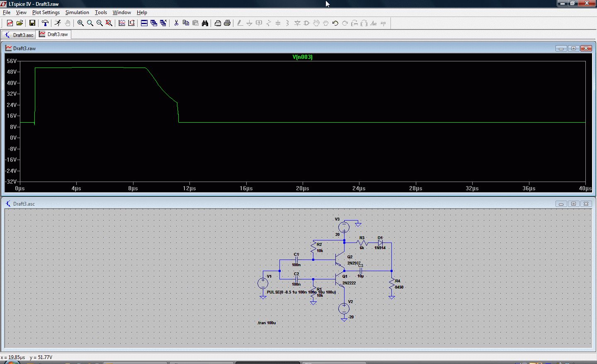Open the Tools menu
Screen dimensions: 597x364
coord(101,12)
